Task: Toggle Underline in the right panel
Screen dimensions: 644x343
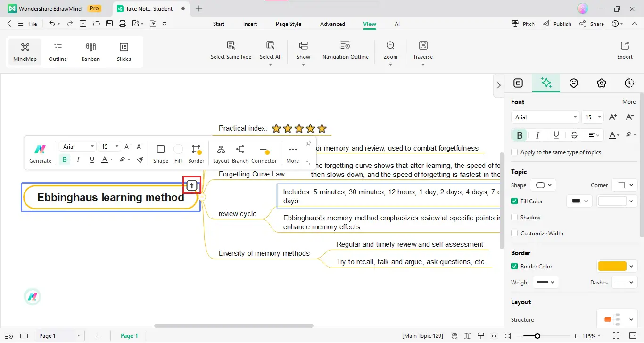Action: tap(556, 135)
